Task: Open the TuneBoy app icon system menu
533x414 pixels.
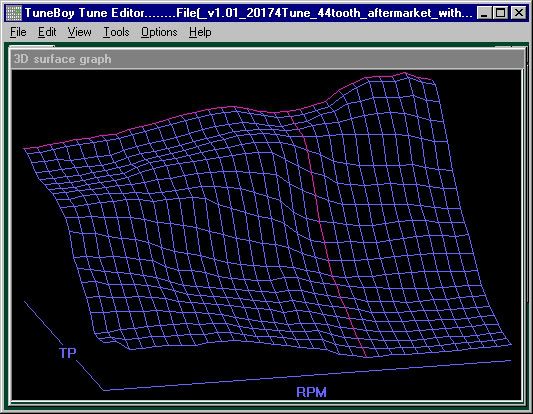Action: pyautogui.click(x=14, y=13)
